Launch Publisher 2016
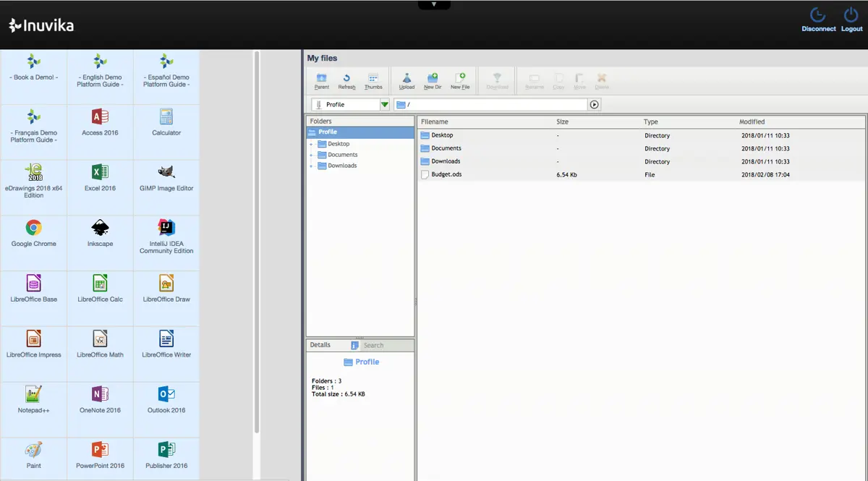 pos(166,459)
